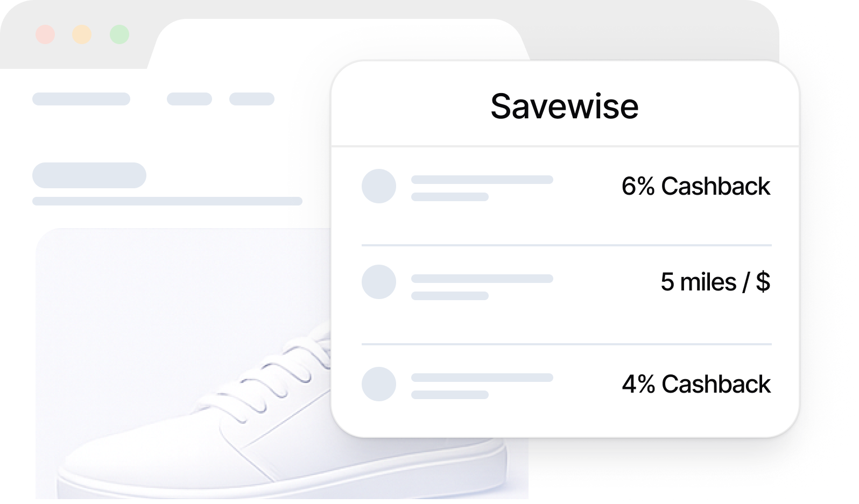Click the red window dot

(x=45, y=34)
